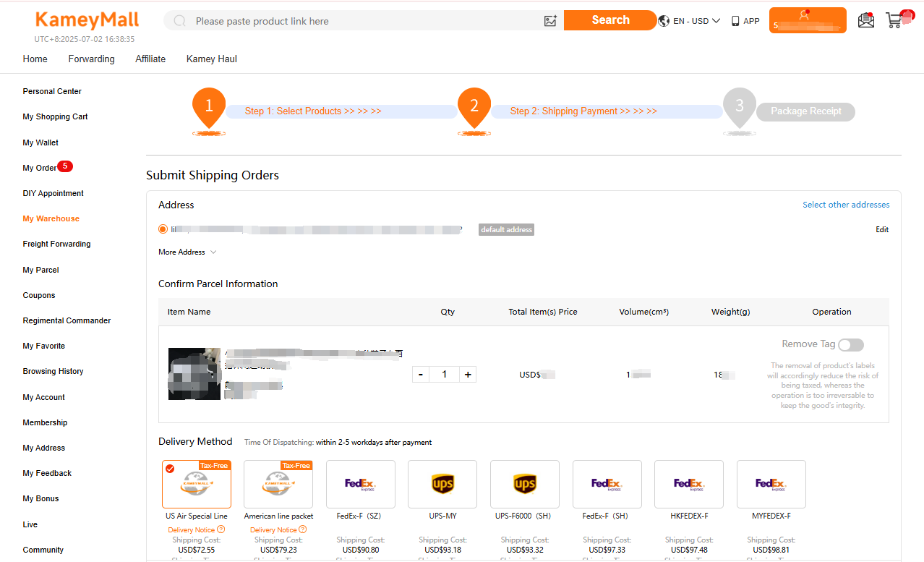Select HKFEDEX-F delivery method
The height and width of the screenshot is (562, 924).
(x=689, y=484)
